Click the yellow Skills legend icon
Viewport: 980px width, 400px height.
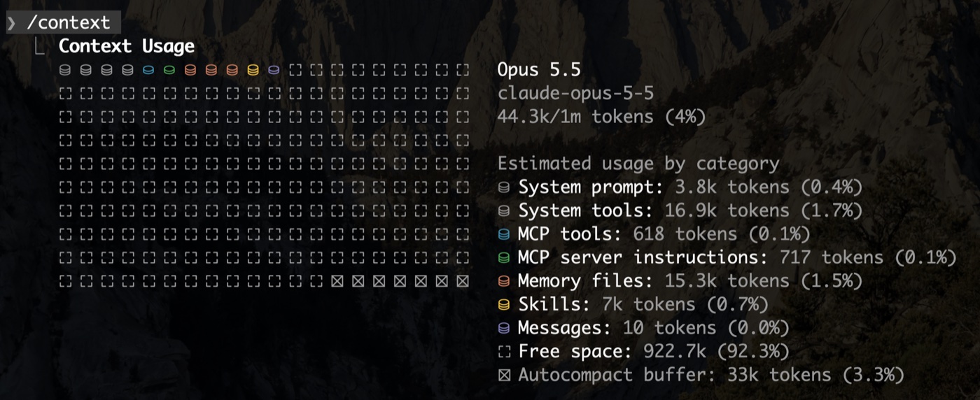pyautogui.click(x=504, y=305)
